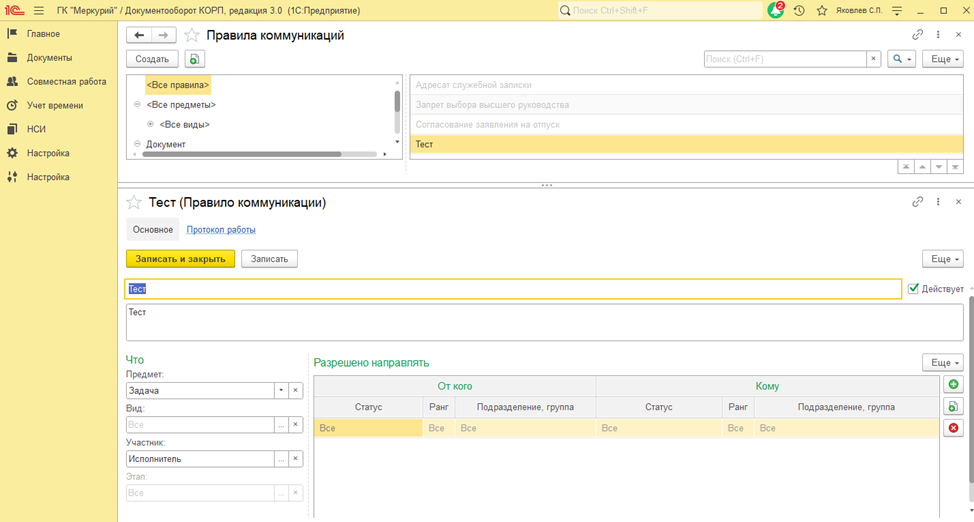
Task: Clear the Вид field value
Action: 296,424
